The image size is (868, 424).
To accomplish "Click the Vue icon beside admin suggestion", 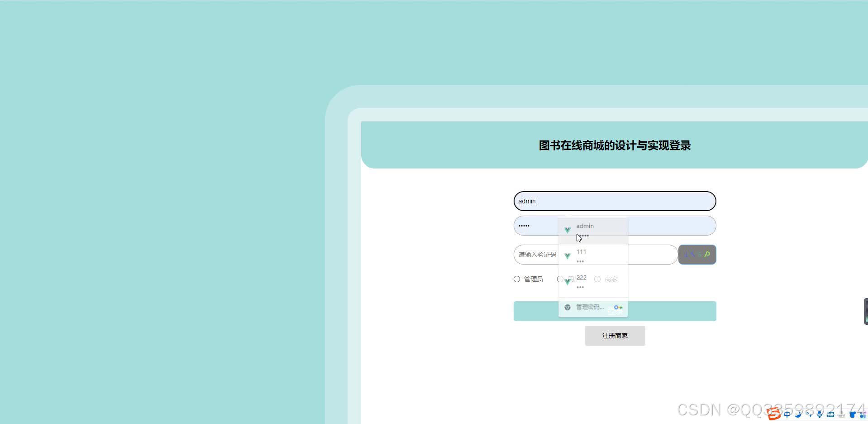I will coord(567,230).
